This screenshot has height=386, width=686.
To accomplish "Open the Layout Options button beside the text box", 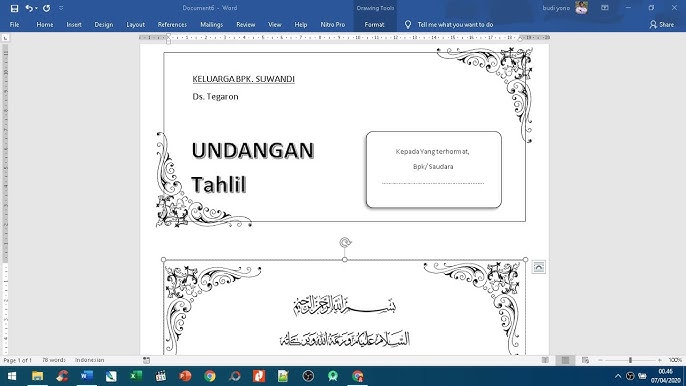I will pyautogui.click(x=539, y=267).
